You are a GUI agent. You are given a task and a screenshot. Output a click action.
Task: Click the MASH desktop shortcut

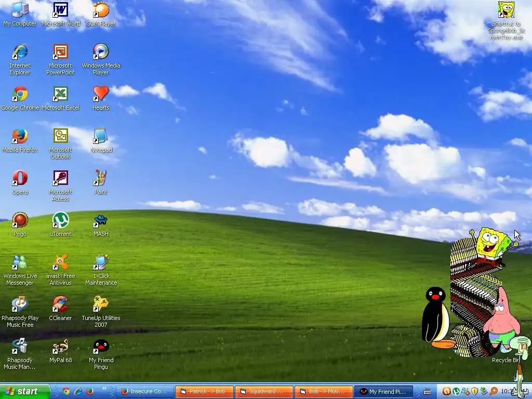[101, 224]
